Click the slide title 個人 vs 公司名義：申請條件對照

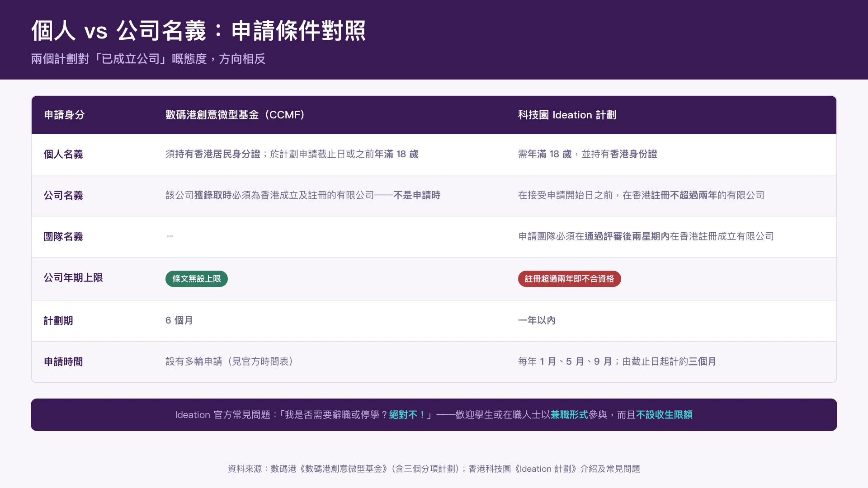[198, 31]
